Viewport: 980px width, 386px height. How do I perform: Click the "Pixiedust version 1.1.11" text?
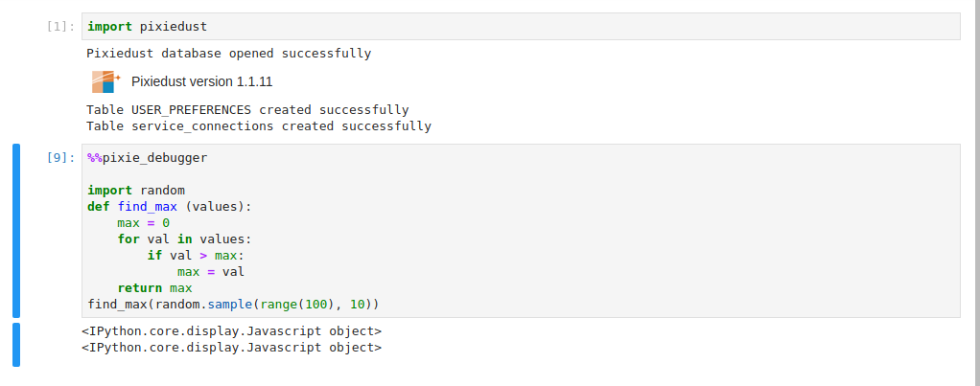click(195, 81)
